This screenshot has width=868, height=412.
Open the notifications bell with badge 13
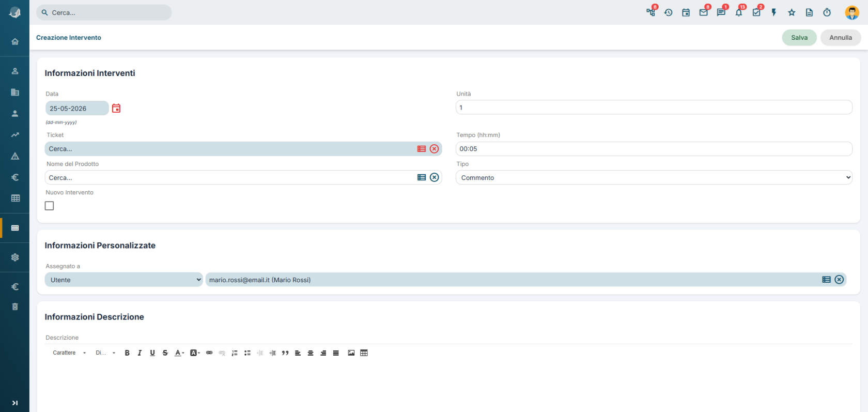(x=739, y=12)
